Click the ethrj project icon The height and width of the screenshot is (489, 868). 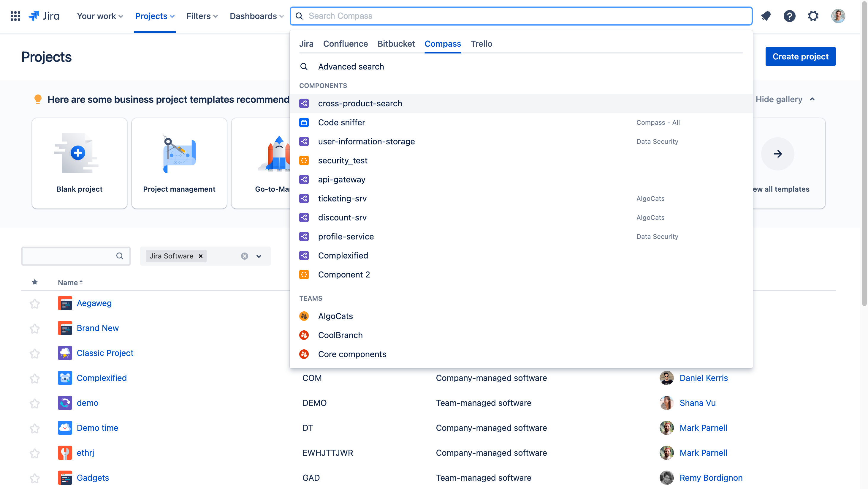[x=65, y=453]
